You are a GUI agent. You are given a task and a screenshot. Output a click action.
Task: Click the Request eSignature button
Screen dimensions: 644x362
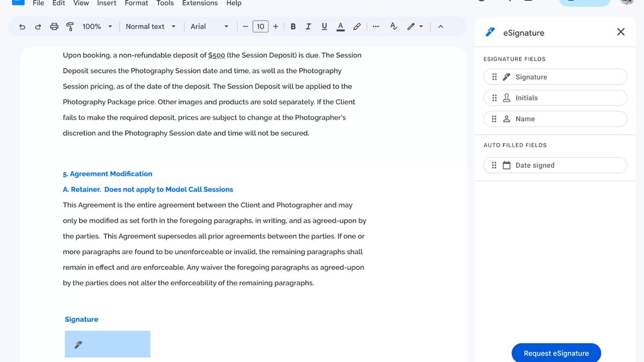coord(556,353)
